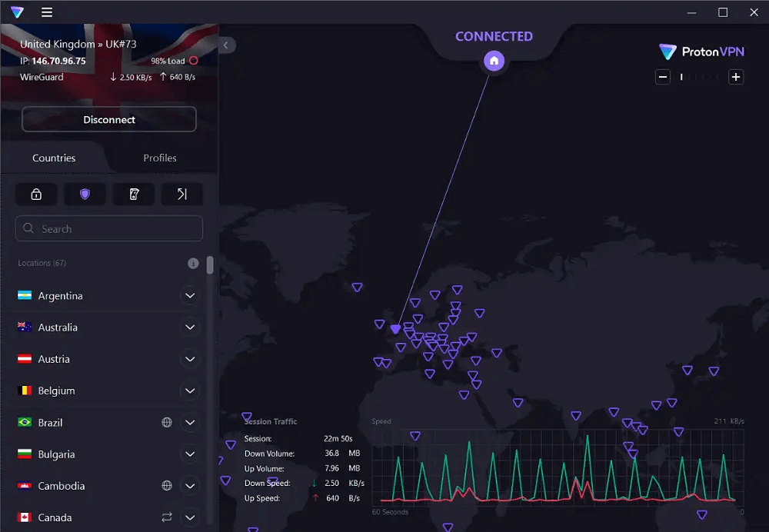769x532 pixels.
Task: Switch to the Countries tab
Action: [x=54, y=158]
